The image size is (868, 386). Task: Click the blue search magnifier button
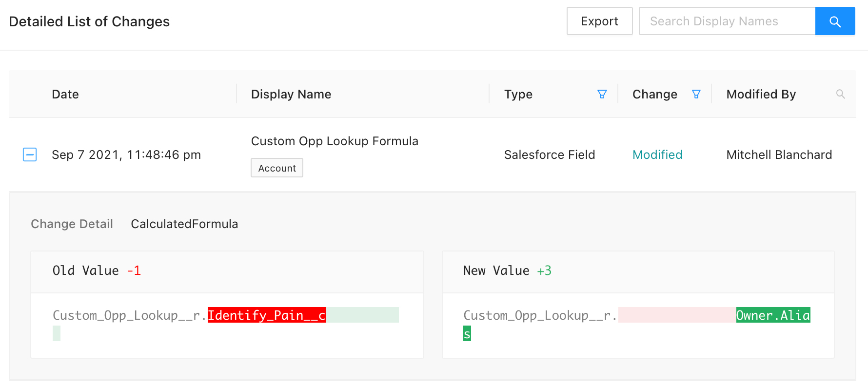pyautogui.click(x=835, y=21)
